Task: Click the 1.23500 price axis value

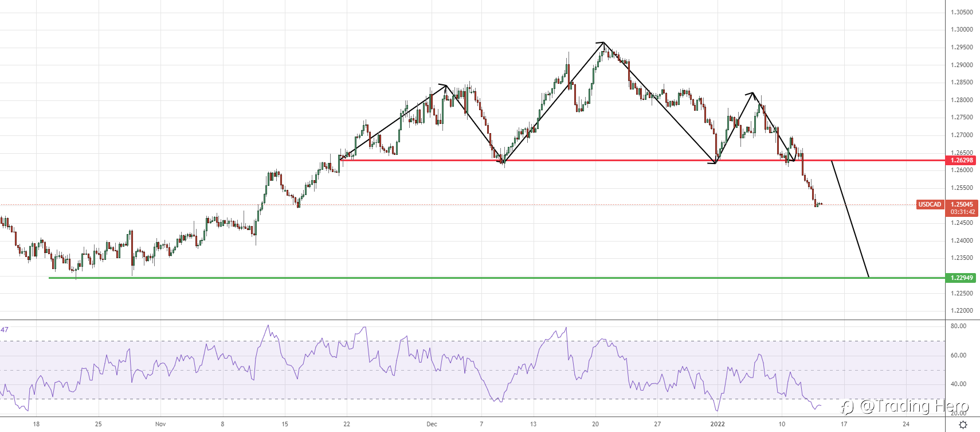Action: pyautogui.click(x=962, y=258)
